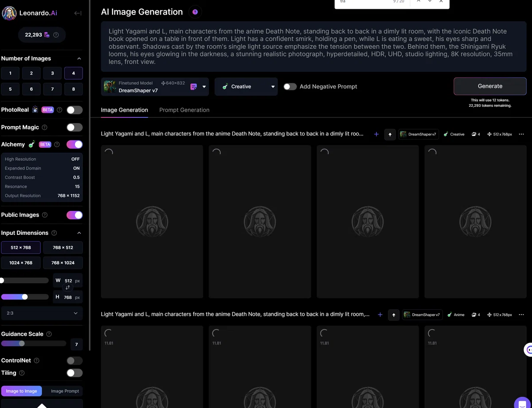The width and height of the screenshot is (532, 408).
Task: Collapse the sidebar with the arrow icon
Action: pos(78,13)
